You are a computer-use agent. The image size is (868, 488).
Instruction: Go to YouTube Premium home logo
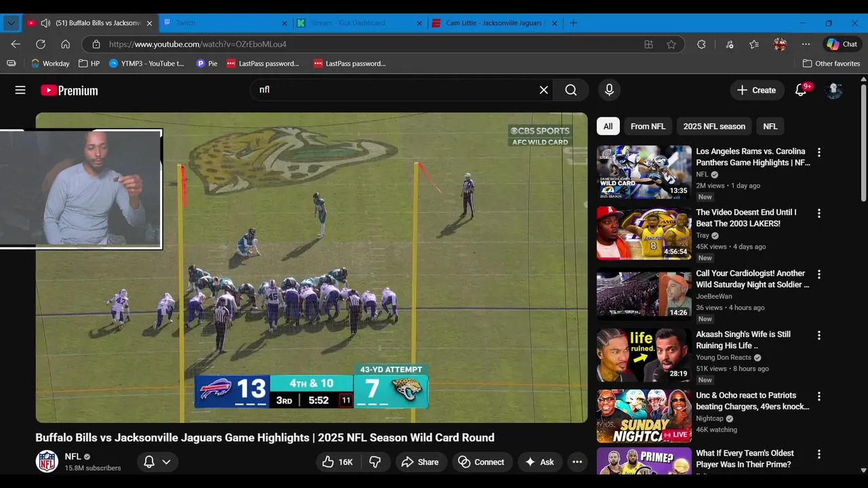69,90
